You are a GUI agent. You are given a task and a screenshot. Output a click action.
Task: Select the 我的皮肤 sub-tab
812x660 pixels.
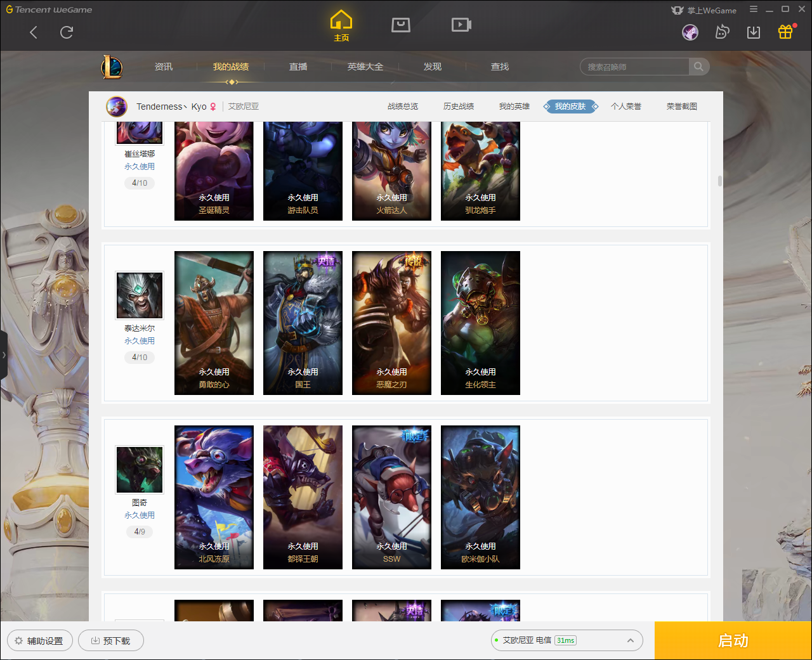pos(570,107)
